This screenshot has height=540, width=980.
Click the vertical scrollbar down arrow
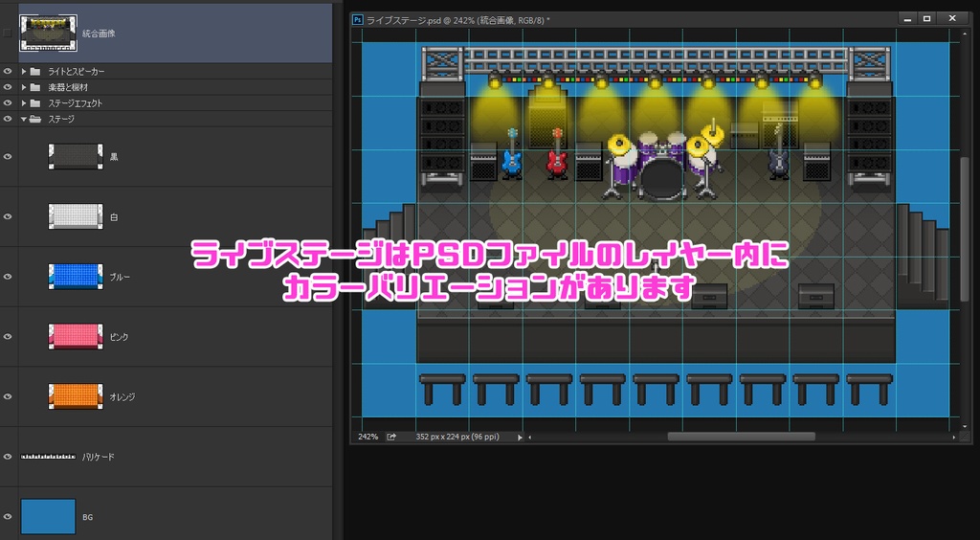coord(965,426)
